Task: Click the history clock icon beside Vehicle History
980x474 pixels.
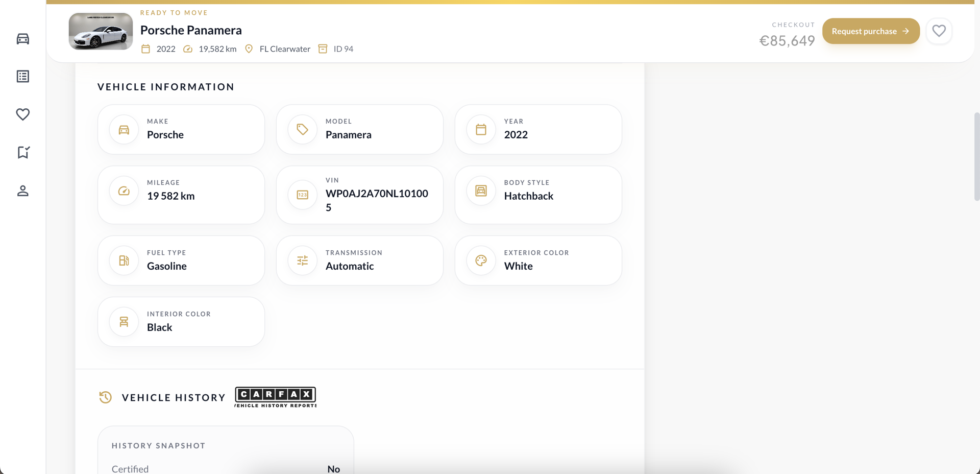Action: [106, 397]
